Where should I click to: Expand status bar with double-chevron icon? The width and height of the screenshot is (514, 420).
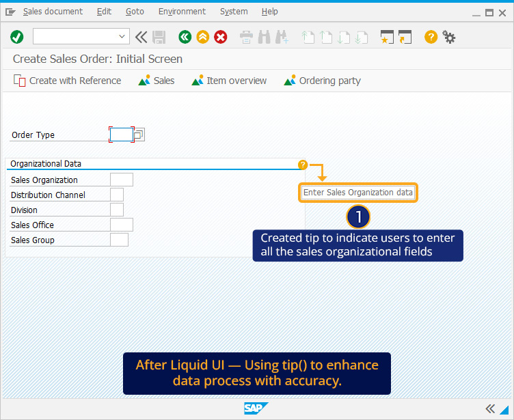[x=490, y=408]
